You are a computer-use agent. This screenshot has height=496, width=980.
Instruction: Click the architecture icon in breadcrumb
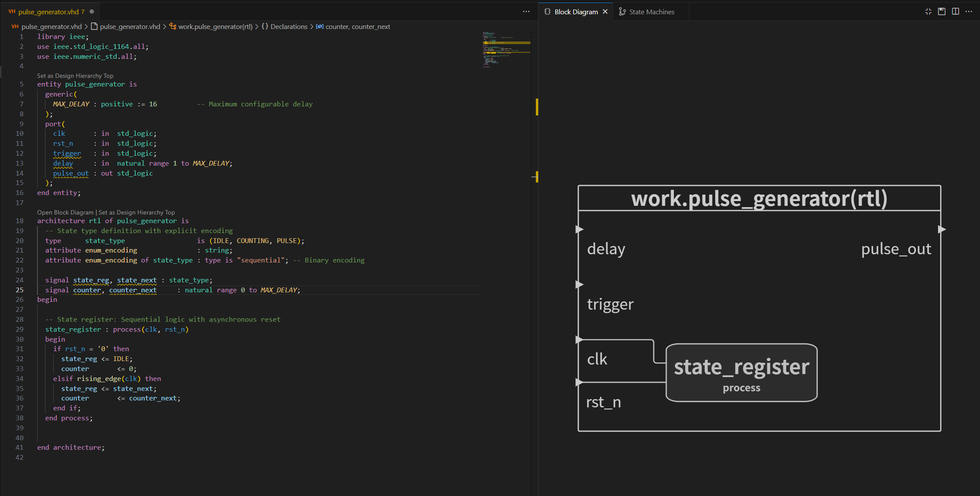172,26
